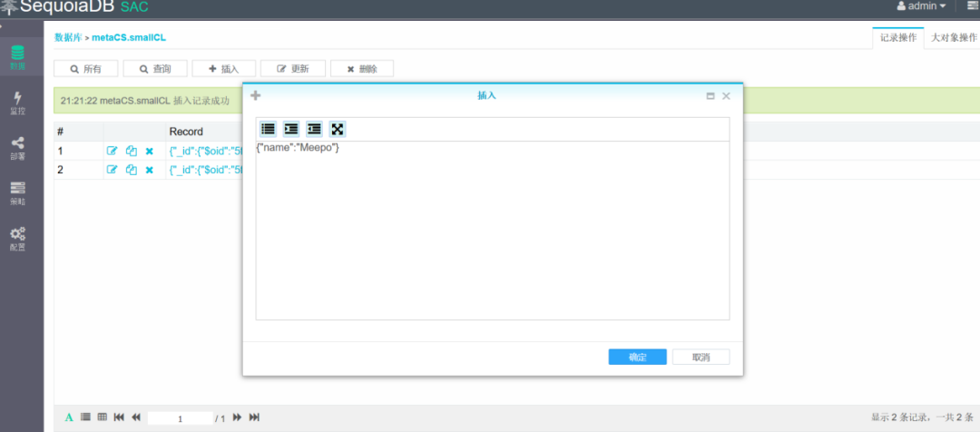Screen dimensions: 980x432
Task: Click the SequoiaDB tree logo
Action: click(x=9, y=7)
